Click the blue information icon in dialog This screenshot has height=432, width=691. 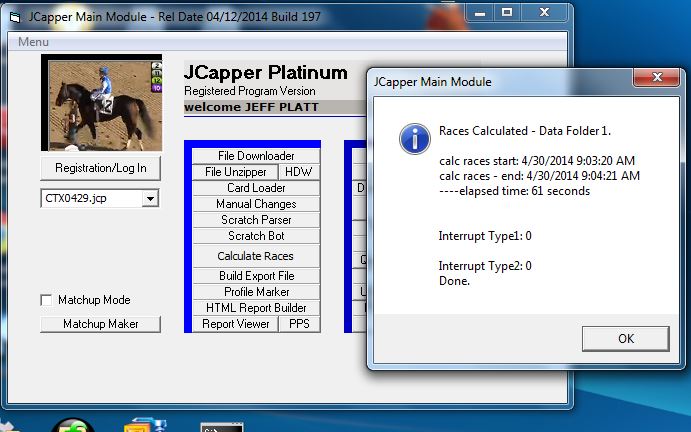pos(415,139)
